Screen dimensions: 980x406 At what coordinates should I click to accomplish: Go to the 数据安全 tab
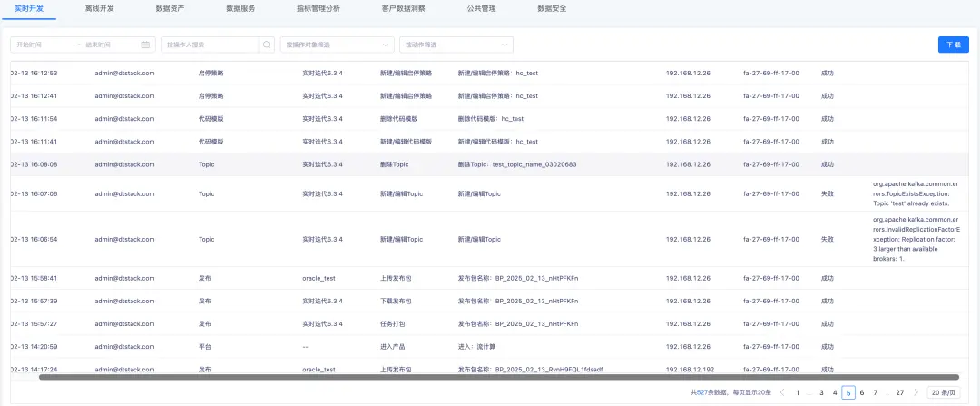[x=552, y=9]
